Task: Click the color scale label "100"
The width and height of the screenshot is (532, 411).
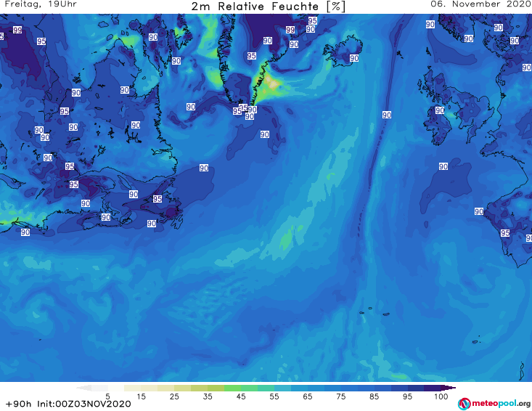Action: click(x=441, y=396)
